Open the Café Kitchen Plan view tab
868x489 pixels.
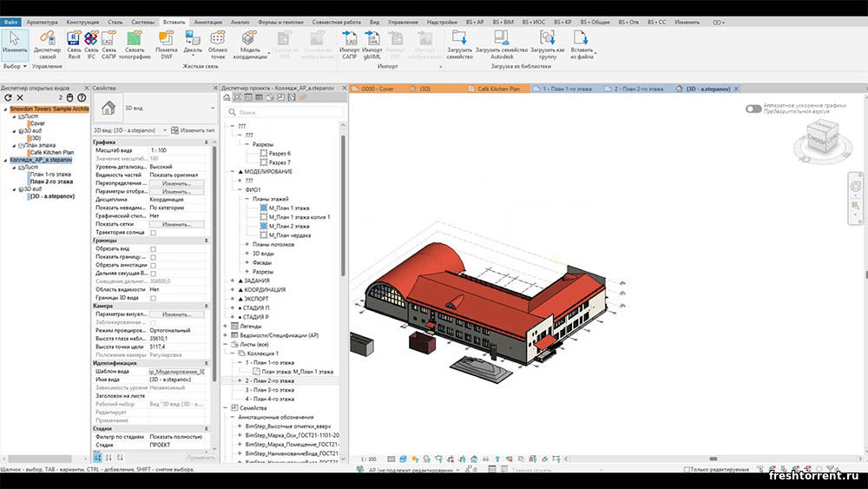[x=498, y=89]
